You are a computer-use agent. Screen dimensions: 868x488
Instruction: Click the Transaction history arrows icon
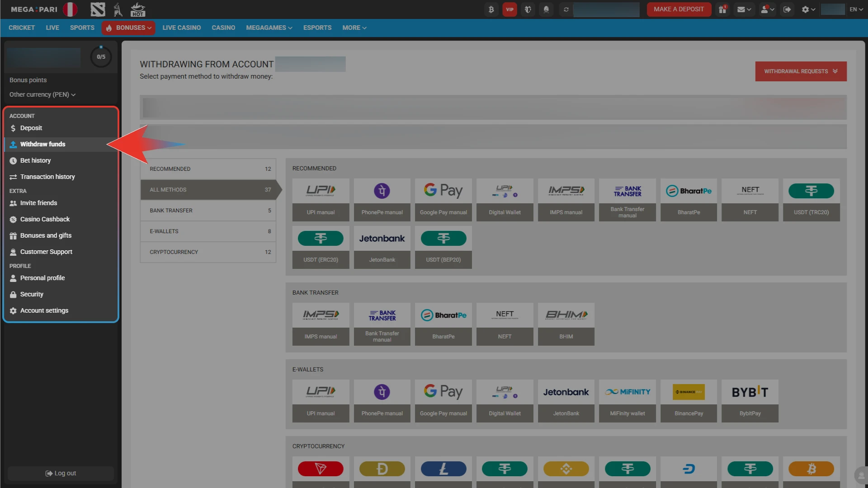[x=13, y=177]
